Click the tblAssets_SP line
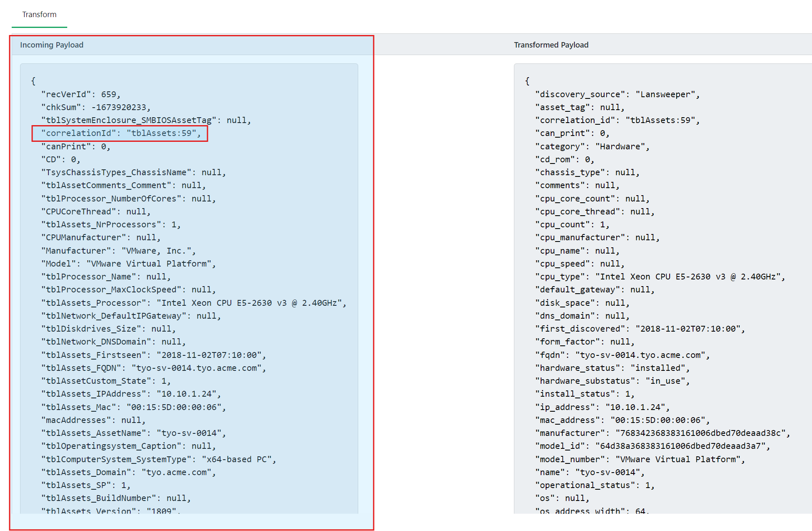812x531 pixels. point(86,485)
